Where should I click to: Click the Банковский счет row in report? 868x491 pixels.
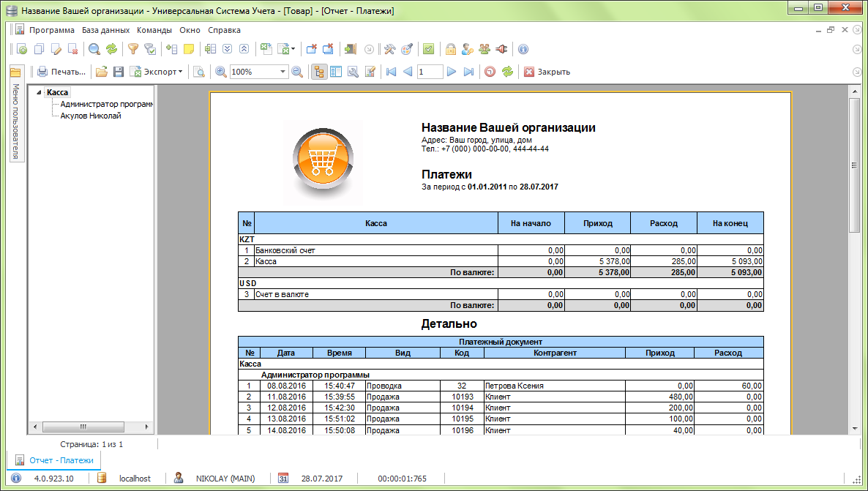point(501,250)
